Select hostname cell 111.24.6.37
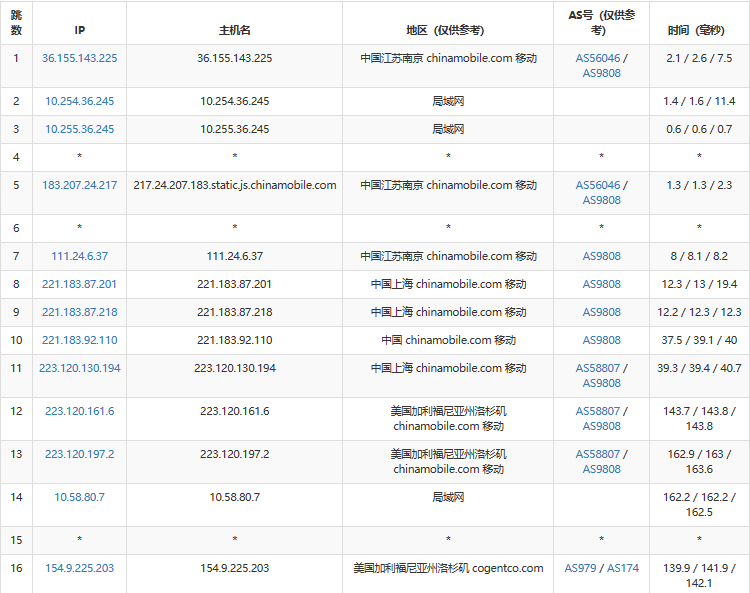The height and width of the screenshot is (593, 750). point(234,256)
